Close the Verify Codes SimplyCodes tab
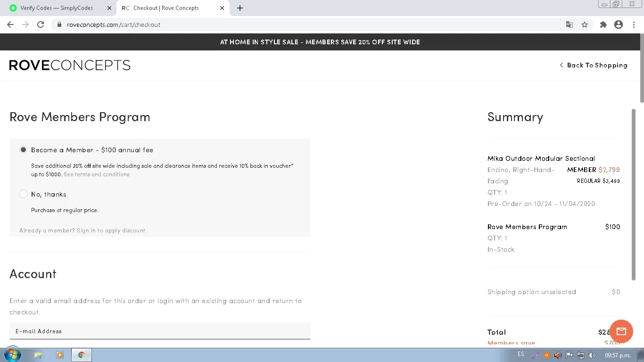 click(x=109, y=8)
